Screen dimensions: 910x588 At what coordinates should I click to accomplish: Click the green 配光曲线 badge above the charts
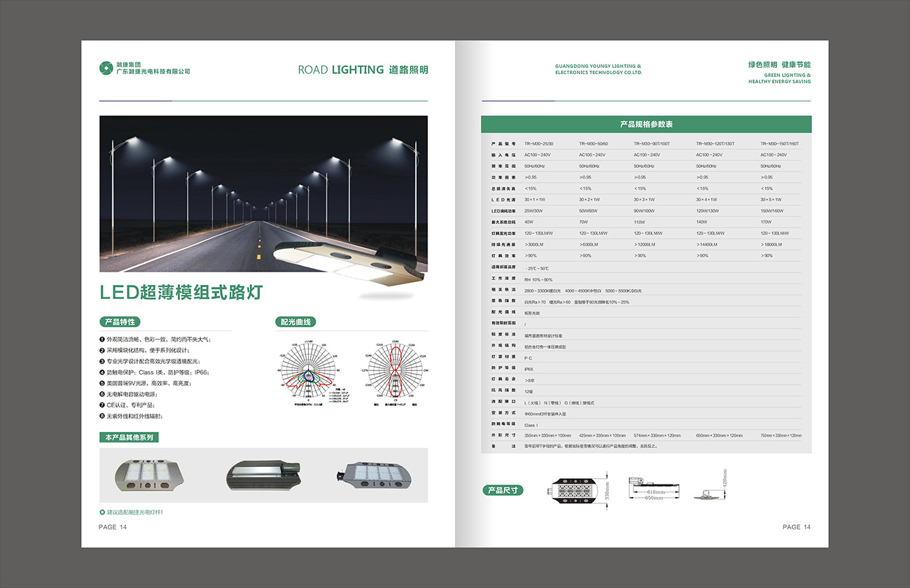[x=295, y=322]
